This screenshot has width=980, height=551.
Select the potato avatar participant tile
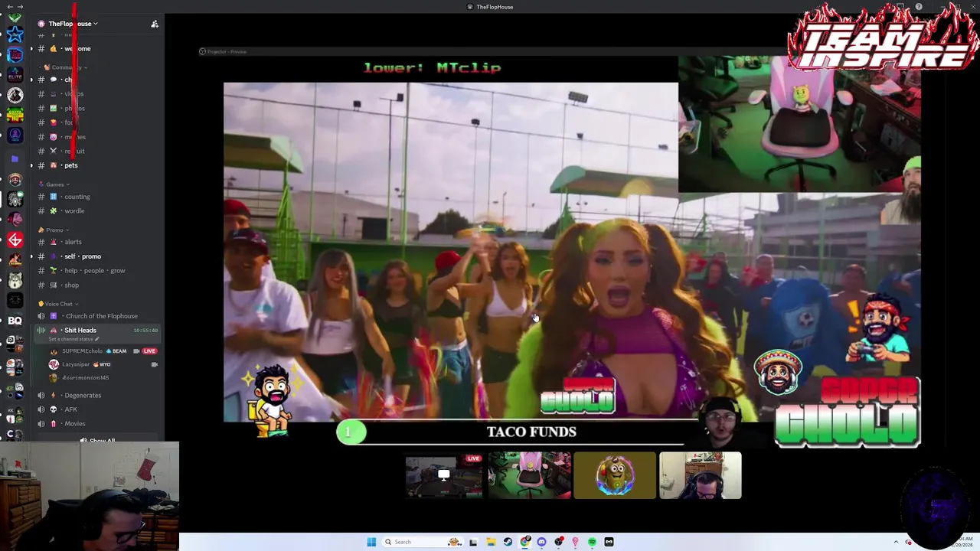click(615, 475)
